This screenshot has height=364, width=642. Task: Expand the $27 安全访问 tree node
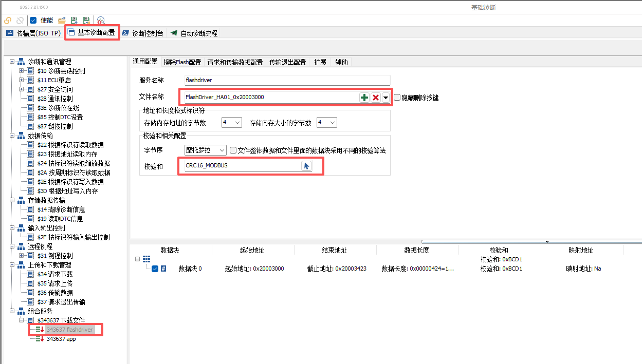(22, 89)
